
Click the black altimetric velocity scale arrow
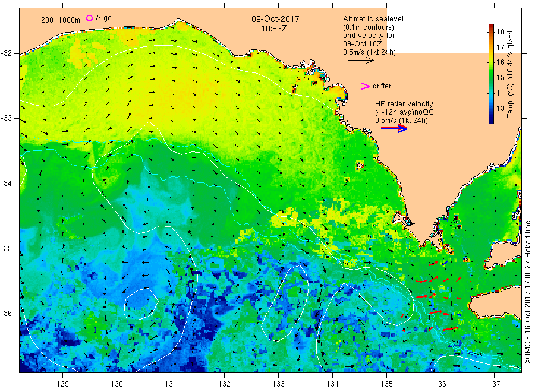[361, 61]
